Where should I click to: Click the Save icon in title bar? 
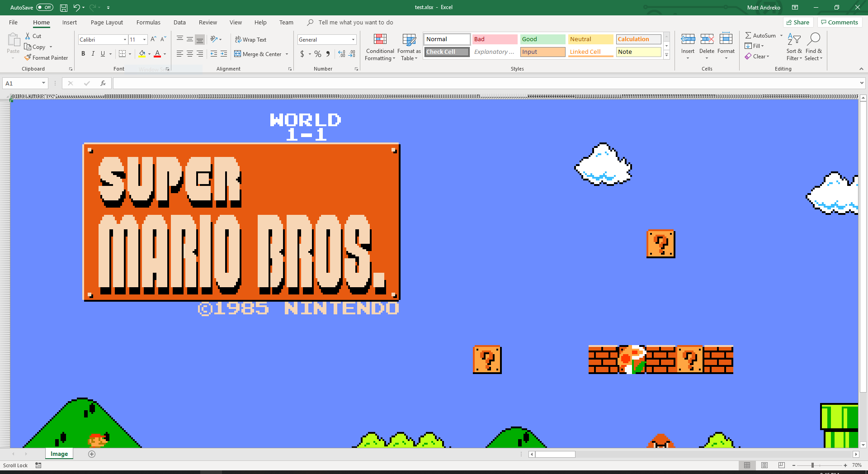tap(64, 8)
